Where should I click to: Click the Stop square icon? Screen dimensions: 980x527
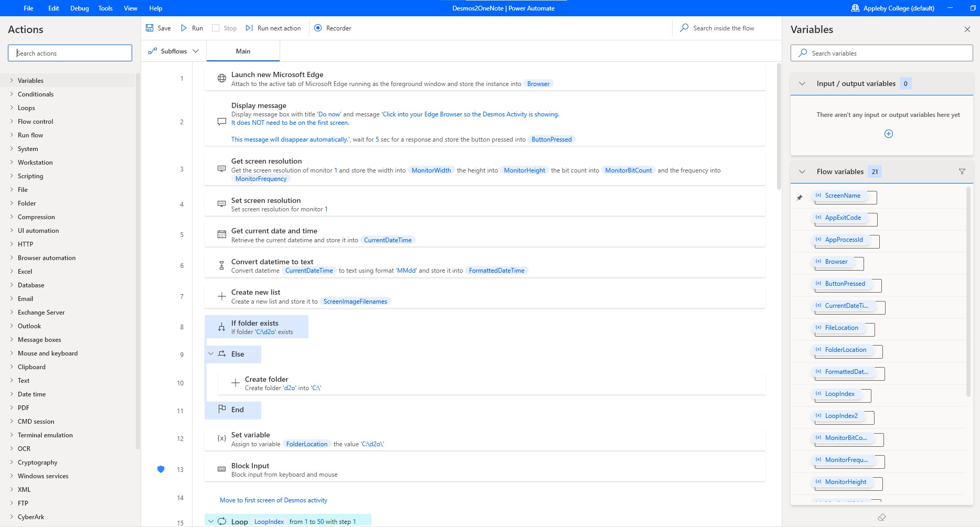tap(216, 28)
